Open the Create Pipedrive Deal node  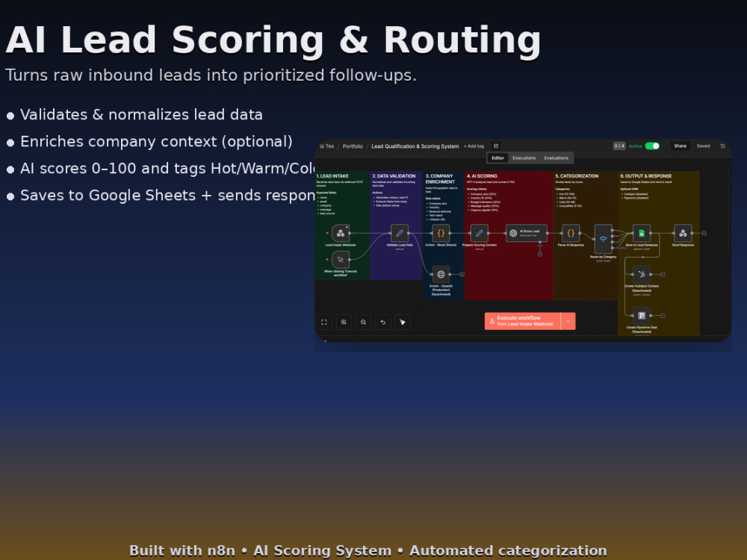pos(641,315)
